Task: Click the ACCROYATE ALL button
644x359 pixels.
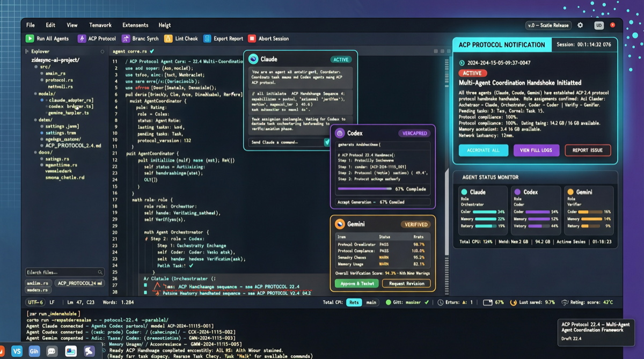Action: coord(484,150)
